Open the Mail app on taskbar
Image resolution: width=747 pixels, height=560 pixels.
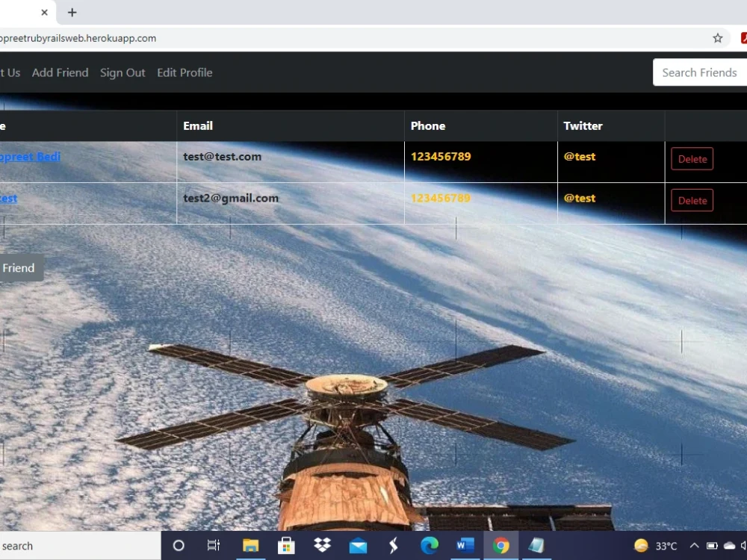(x=358, y=546)
